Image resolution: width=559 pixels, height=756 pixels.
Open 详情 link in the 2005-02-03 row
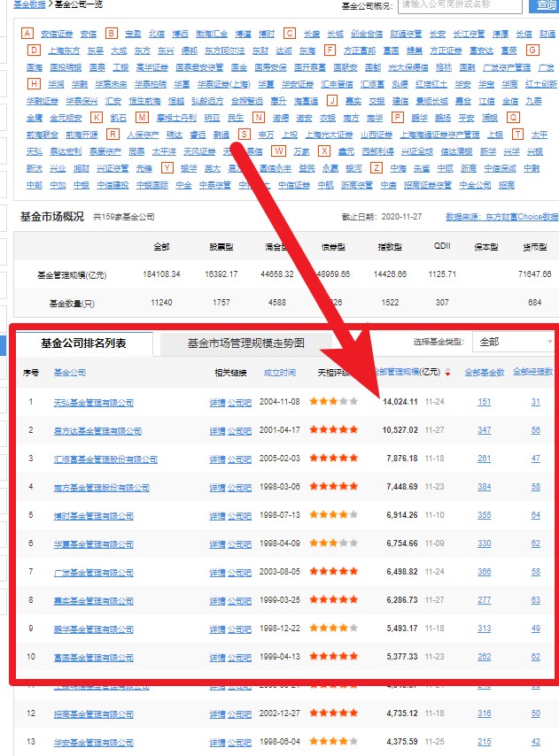(x=217, y=459)
